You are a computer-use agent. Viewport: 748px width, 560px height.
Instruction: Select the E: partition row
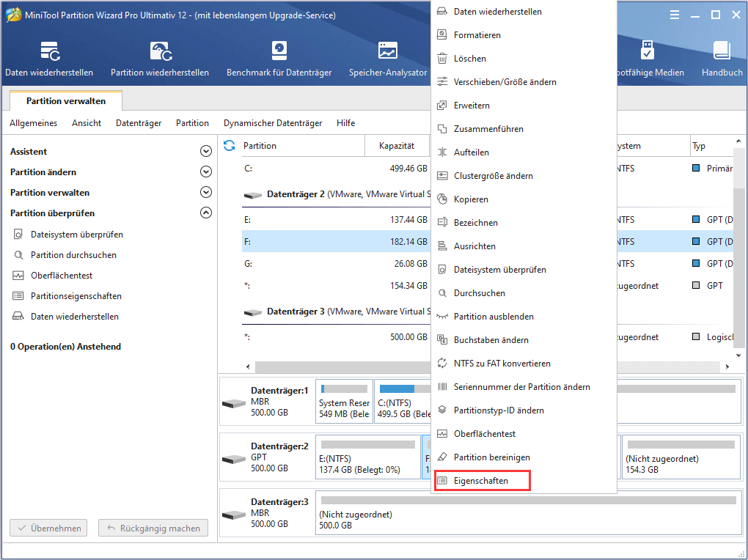[337, 219]
